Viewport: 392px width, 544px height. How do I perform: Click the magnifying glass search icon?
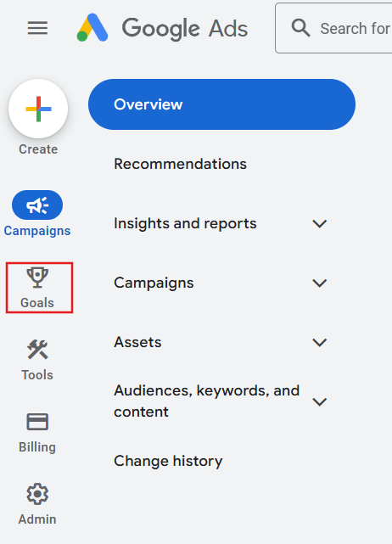(x=300, y=28)
